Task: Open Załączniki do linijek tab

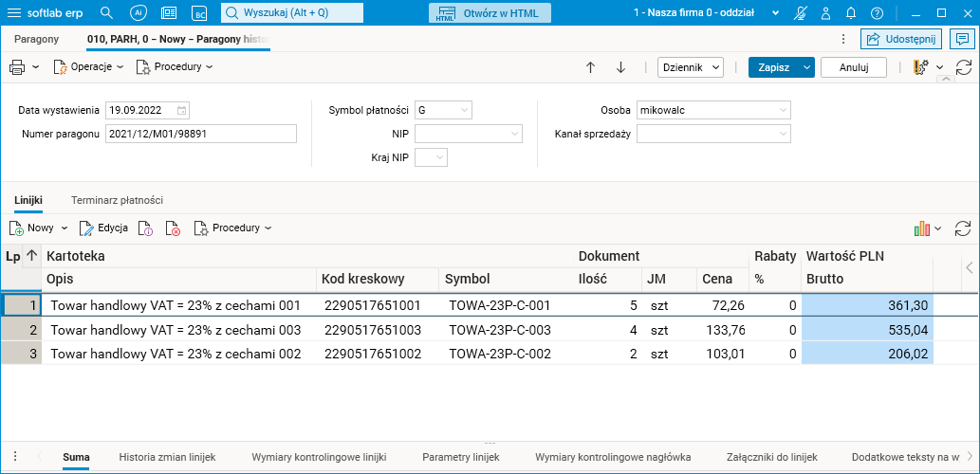Action: tap(772, 457)
